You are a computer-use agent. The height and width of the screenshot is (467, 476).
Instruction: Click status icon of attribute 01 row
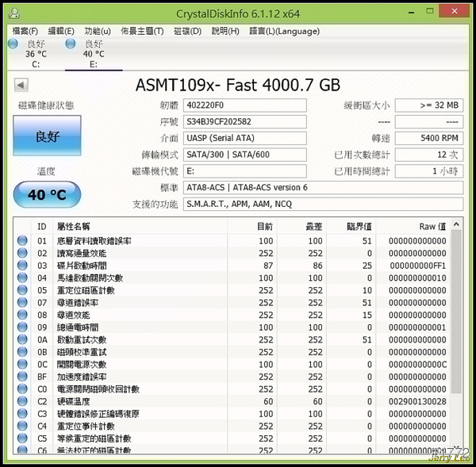pos(22,241)
